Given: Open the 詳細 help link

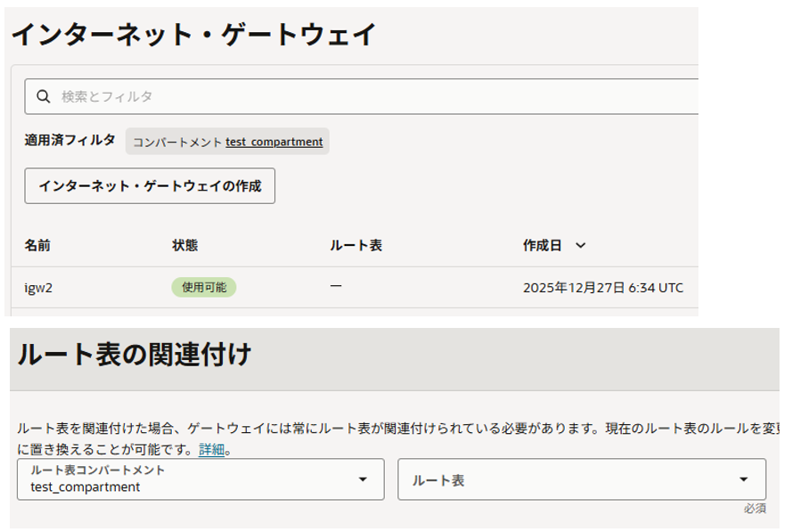Looking at the screenshot, I should click(x=211, y=450).
